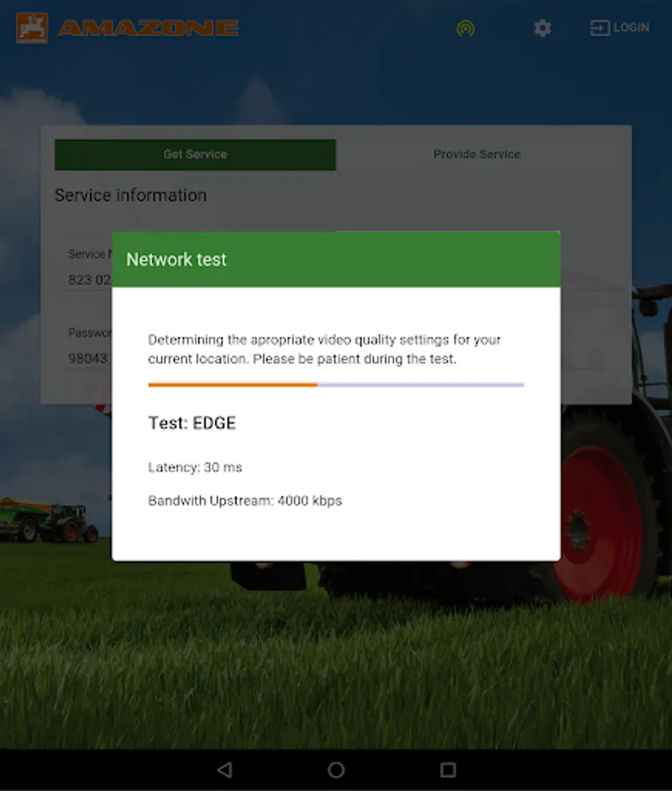Select the 'Test: EDGE' heading
This screenshot has width=672, height=791.
(x=192, y=423)
